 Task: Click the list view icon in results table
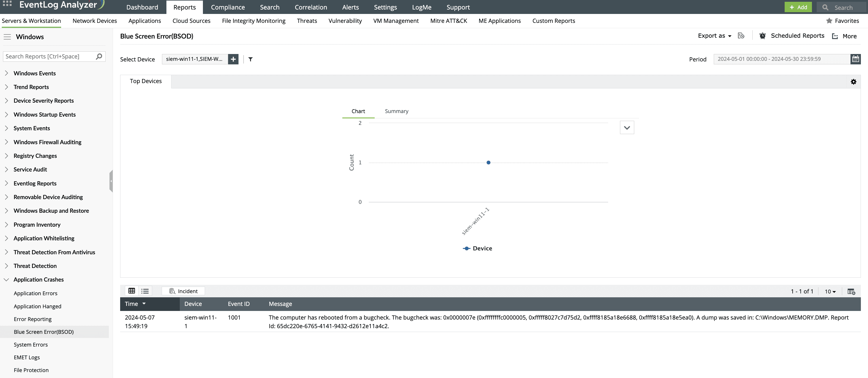tap(145, 290)
